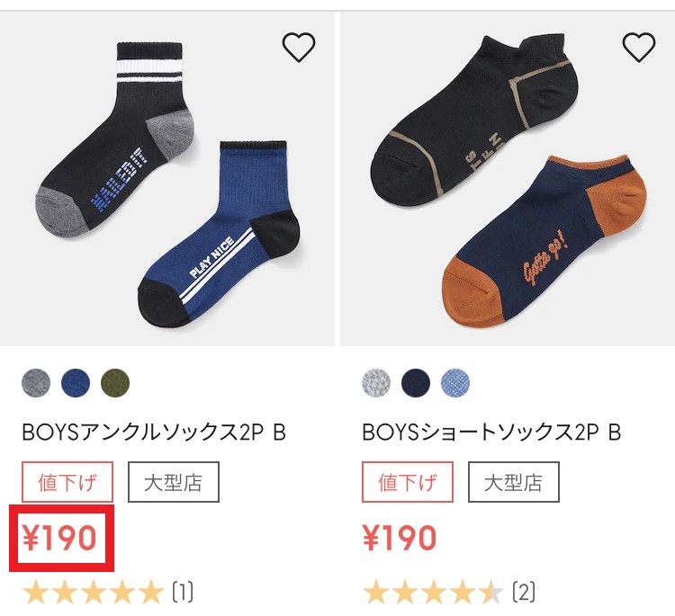Select blue color swatch for ankle socks
Viewport: 675px width, 616px height.
coord(76,382)
